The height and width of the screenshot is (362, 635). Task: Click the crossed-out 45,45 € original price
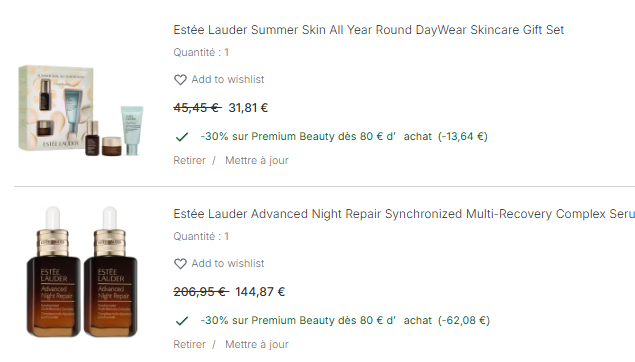(197, 108)
